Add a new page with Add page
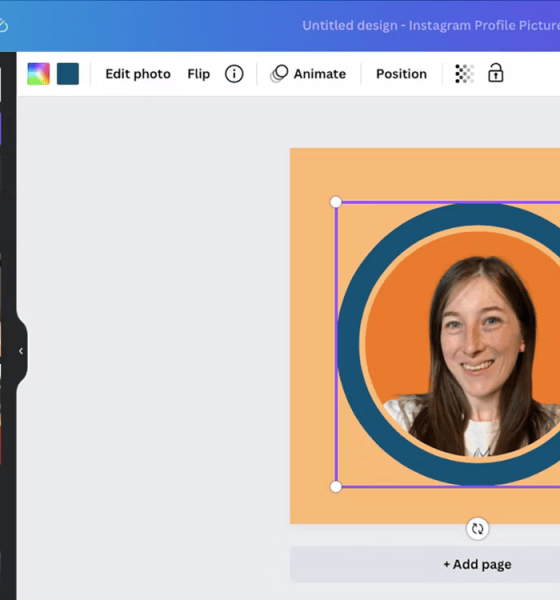This screenshot has width=560, height=600. [477, 564]
